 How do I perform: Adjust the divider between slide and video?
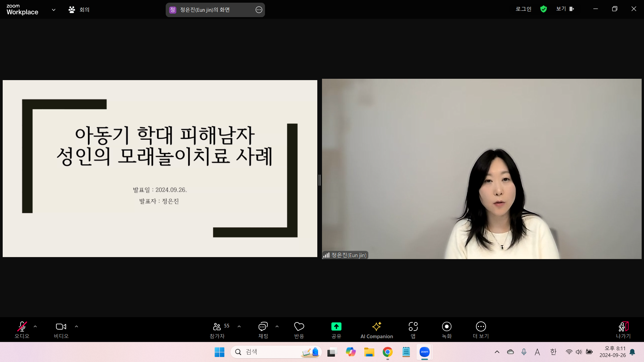(x=320, y=180)
